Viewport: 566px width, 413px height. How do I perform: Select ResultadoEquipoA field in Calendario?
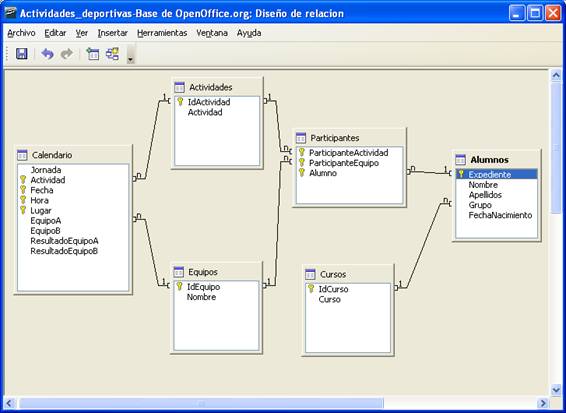[x=64, y=241]
